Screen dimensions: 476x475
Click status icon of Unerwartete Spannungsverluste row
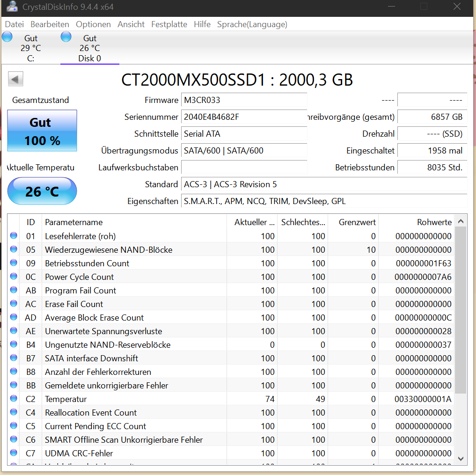coord(14,330)
